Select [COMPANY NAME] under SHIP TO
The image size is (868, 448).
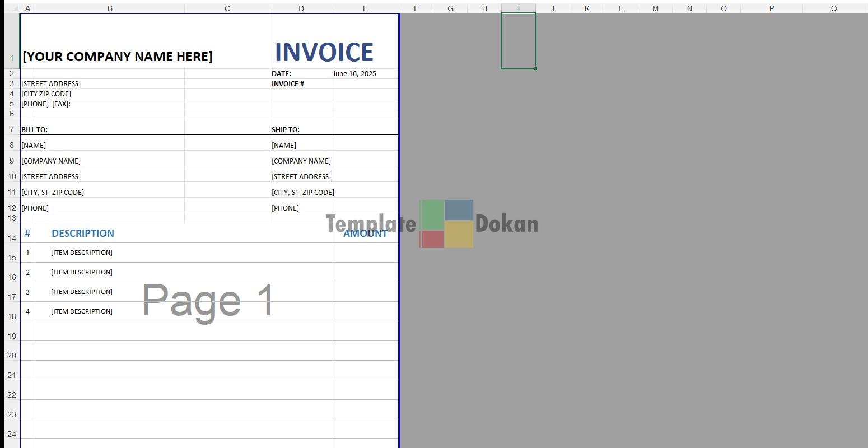pyautogui.click(x=301, y=161)
